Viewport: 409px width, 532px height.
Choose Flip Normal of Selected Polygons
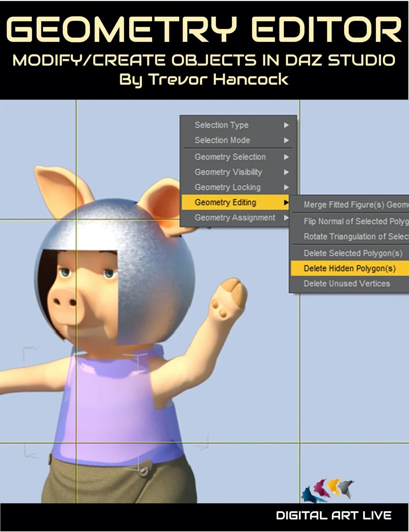pos(350,221)
